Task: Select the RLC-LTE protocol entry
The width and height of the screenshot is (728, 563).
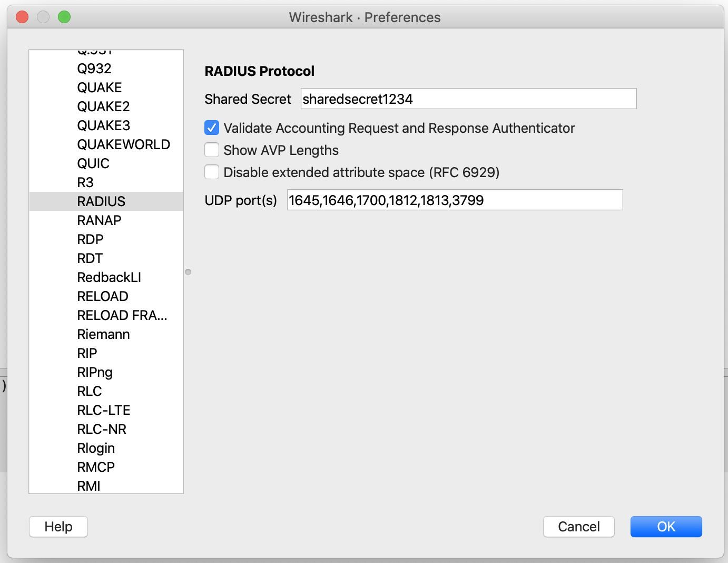Action: [x=103, y=410]
